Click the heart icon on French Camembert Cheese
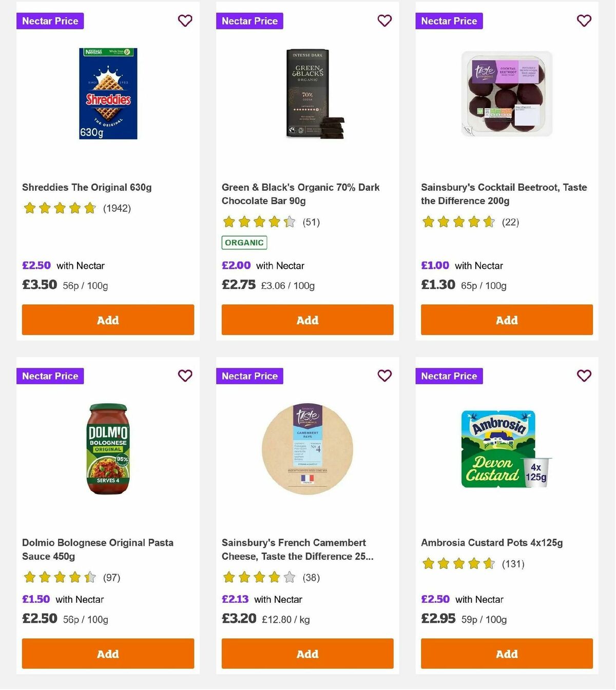Image resolution: width=616 pixels, height=690 pixels. click(384, 376)
